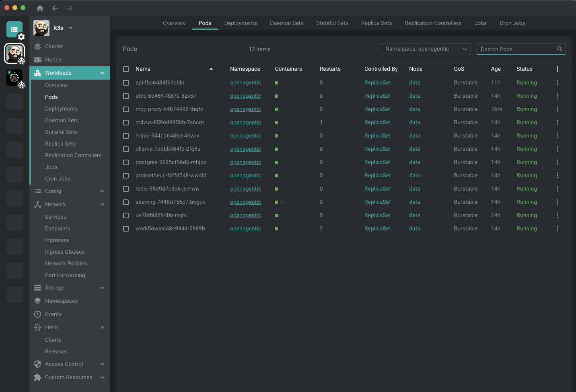Expand the Config section chevron
The width and height of the screenshot is (576, 392).
(102, 191)
